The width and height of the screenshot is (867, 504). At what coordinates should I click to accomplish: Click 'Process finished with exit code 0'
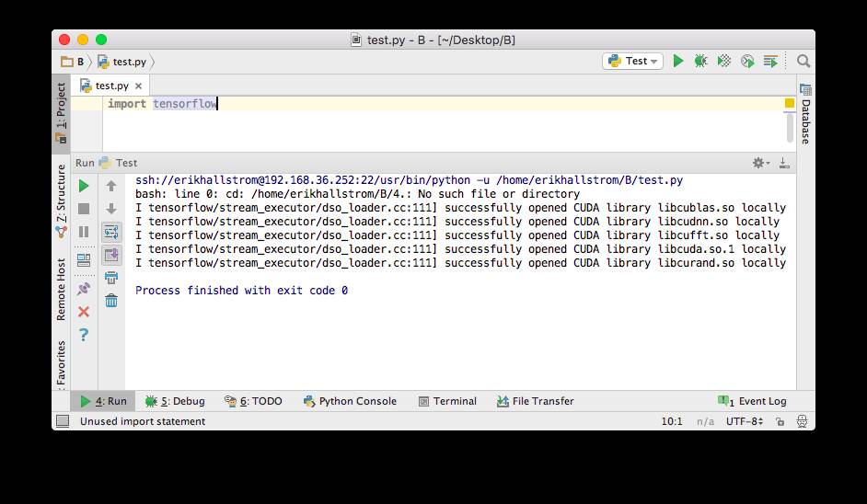coord(242,290)
